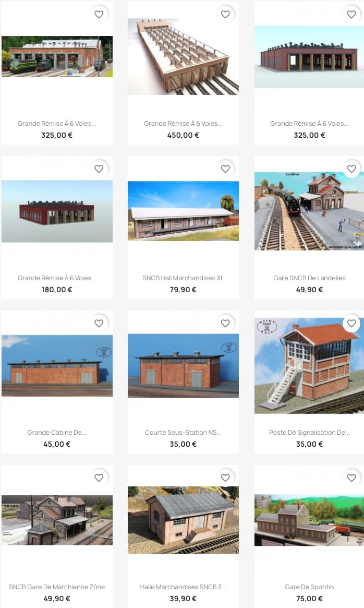Tap heart on Poste De Signalisation card
This screenshot has width=364, height=608.
tap(351, 324)
